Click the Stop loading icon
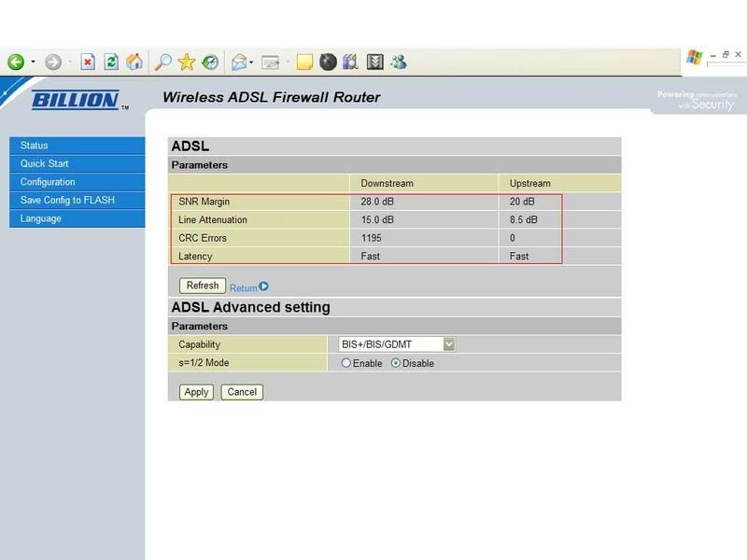The width and height of the screenshot is (747, 560). point(88,63)
